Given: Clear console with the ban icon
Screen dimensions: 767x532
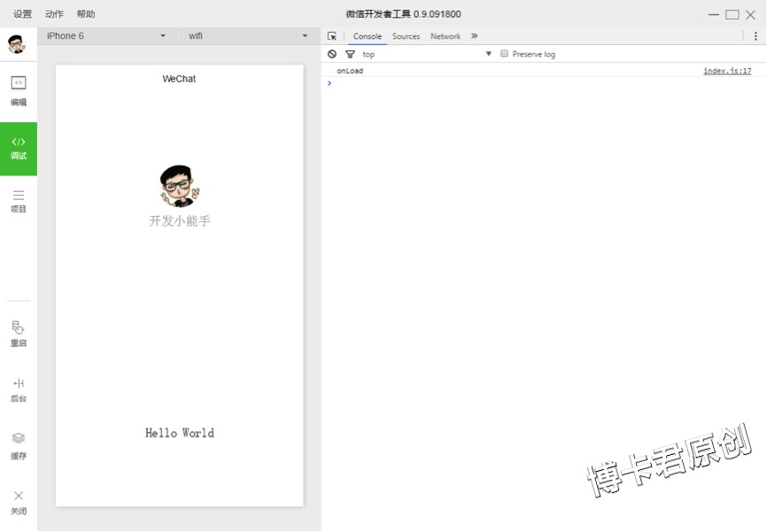Looking at the screenshot, I should (x=332, y=54).
